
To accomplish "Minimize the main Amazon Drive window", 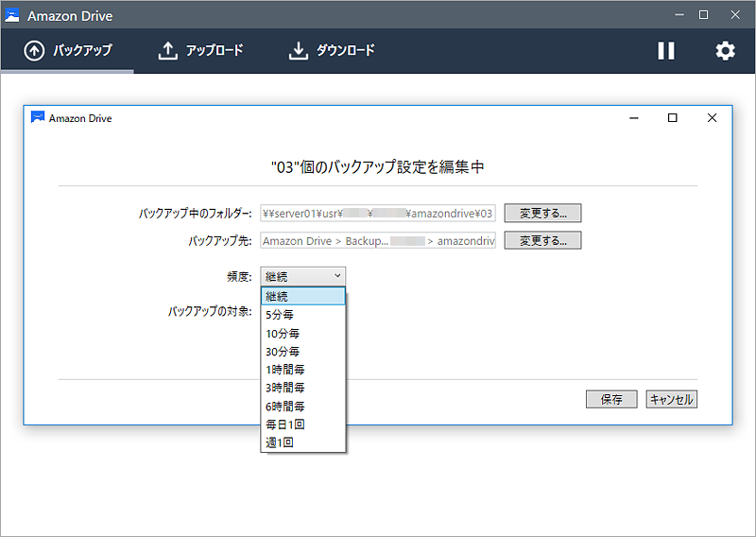I will [679, 15].
